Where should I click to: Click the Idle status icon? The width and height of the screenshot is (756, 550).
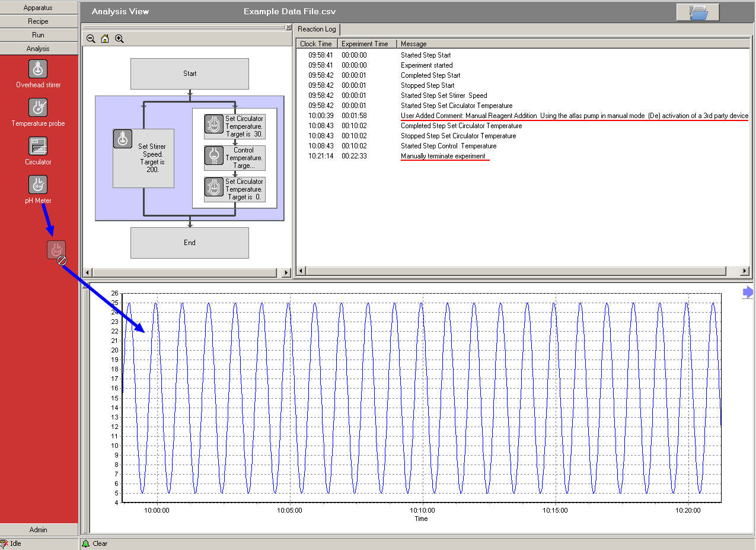[5, 543]
